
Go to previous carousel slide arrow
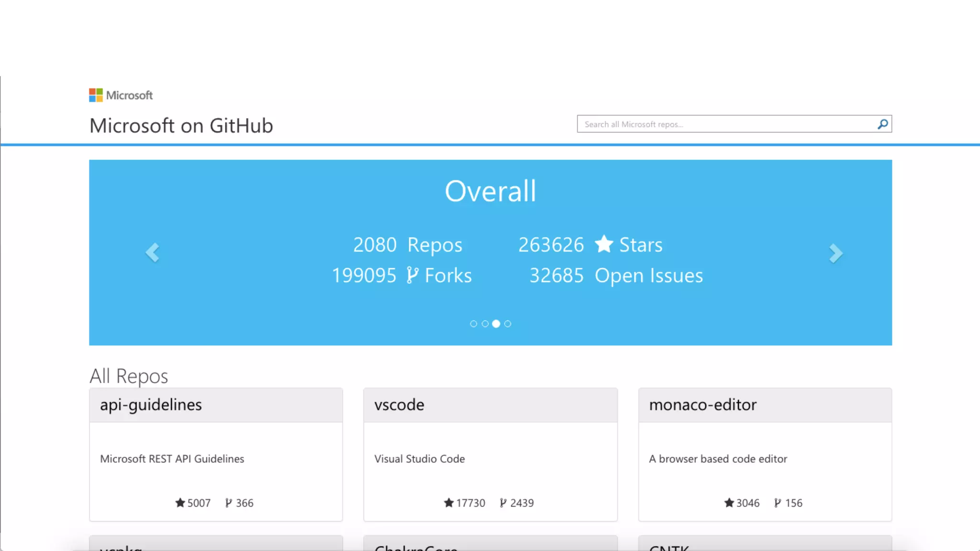pos(152,253)
